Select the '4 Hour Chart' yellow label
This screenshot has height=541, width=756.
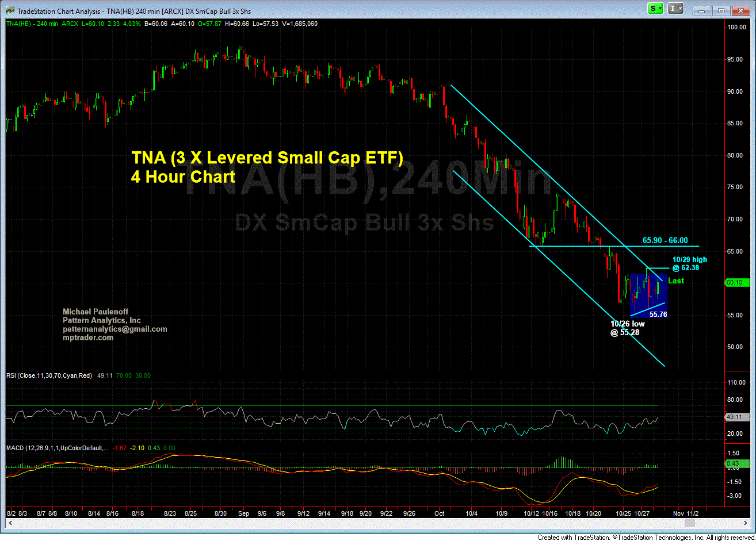coord(184,177)
